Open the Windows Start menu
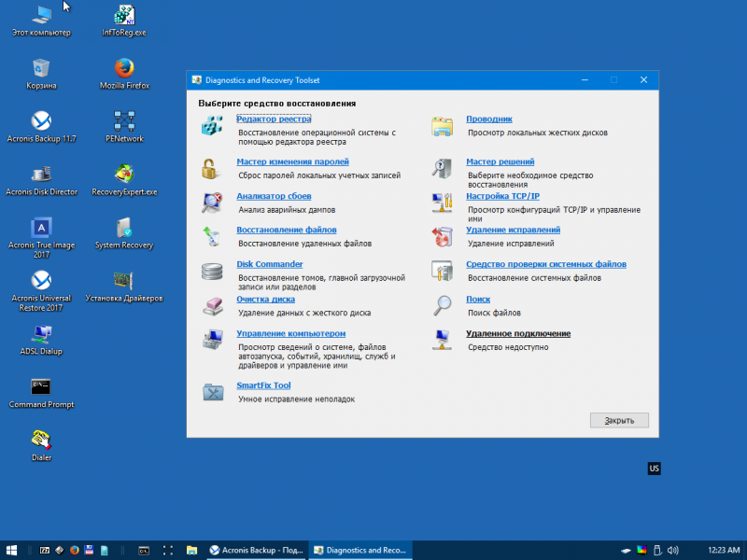This screenshot has width=747, height=560. click(x=11, y=551)
